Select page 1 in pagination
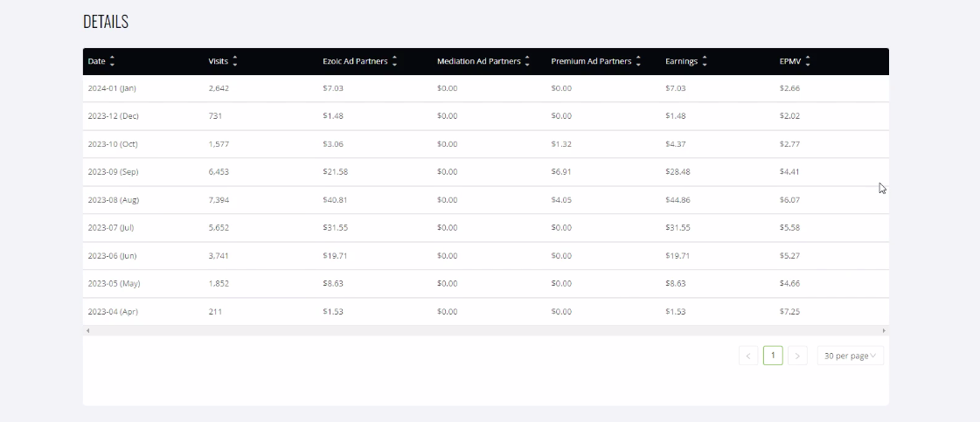980x422 pixels. pos(773,356)
